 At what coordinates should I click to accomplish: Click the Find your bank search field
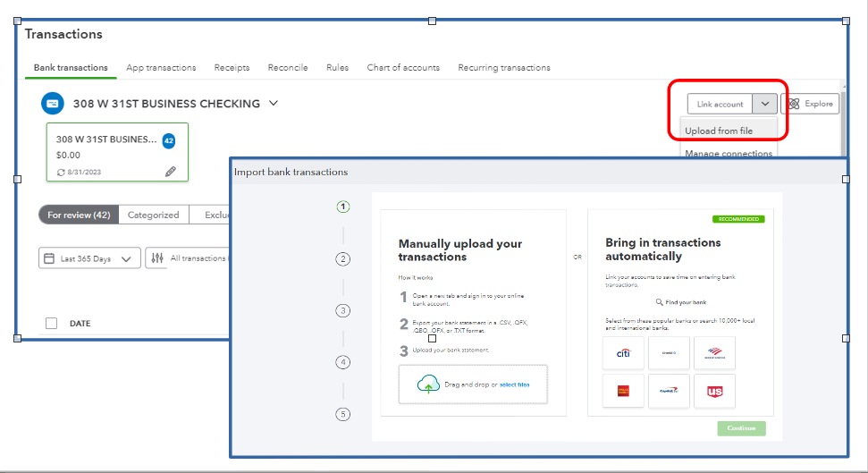(681, 302)
